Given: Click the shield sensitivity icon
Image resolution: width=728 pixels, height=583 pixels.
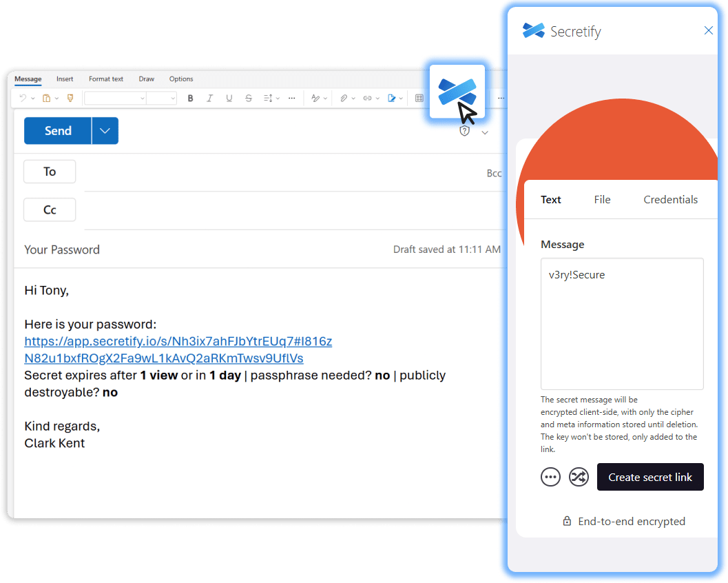Looking at the screenshot, I should tap(465, 131).
